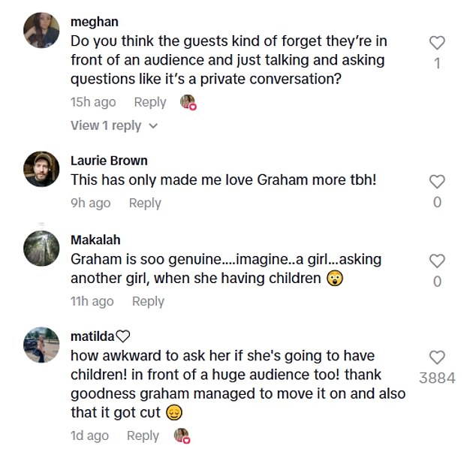Like Laurie Brown's comment
This screenshot has width=476, height=449.
click(437, 181)
